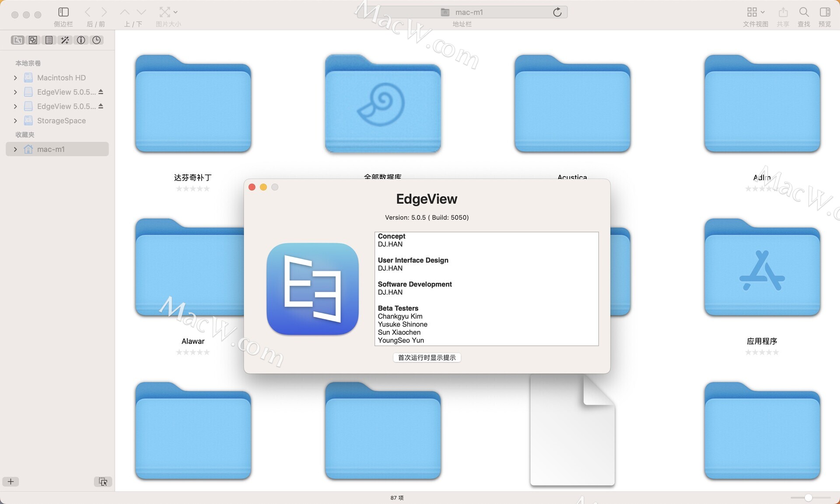
Task: Toggle the sidebar with the 侧边栏 icon
Action: 63,12
